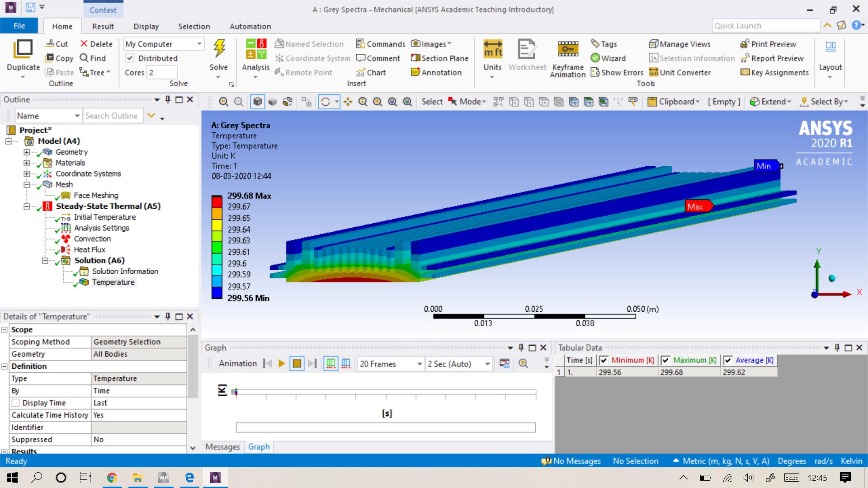This screenshot has height=488, width=868.
Task: Open Unit Converter tool
Action: pos(680,72)
